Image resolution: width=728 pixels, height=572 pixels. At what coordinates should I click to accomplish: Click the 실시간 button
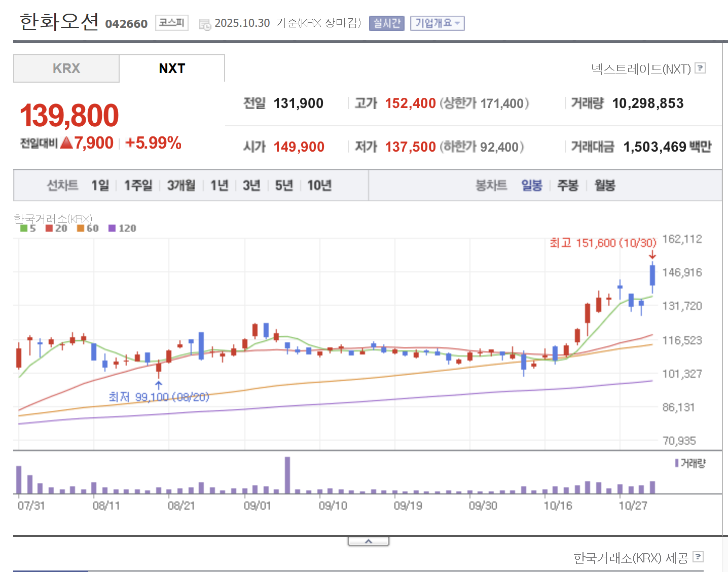[387, 23]
